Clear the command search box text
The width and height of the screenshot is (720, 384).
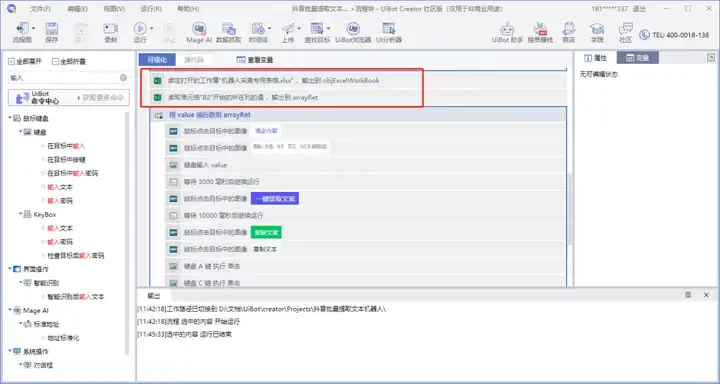123,78
